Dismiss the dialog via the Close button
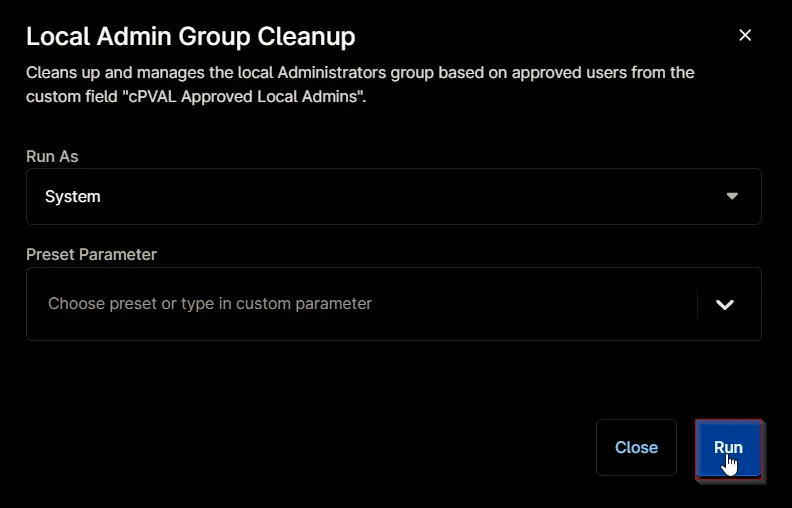The height and width of the screenshot is (508, 792). point(636,447)
